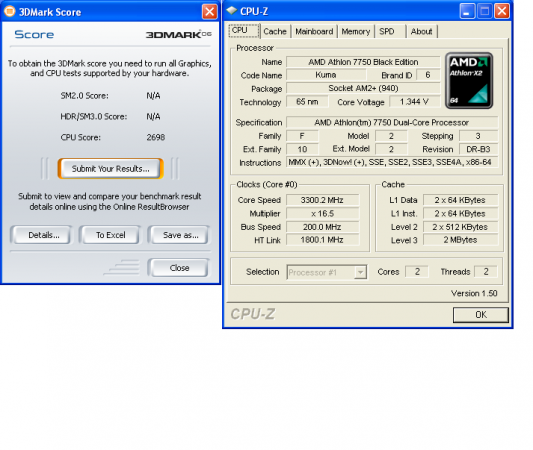Click the Package value Socket AM2+ (940)
Image resolution: width=533 pixels, height=450 pixels.
[x=363, y=88]
